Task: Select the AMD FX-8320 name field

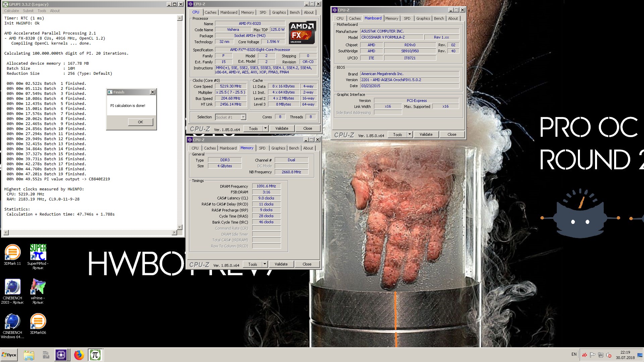Action: point(250,23)
